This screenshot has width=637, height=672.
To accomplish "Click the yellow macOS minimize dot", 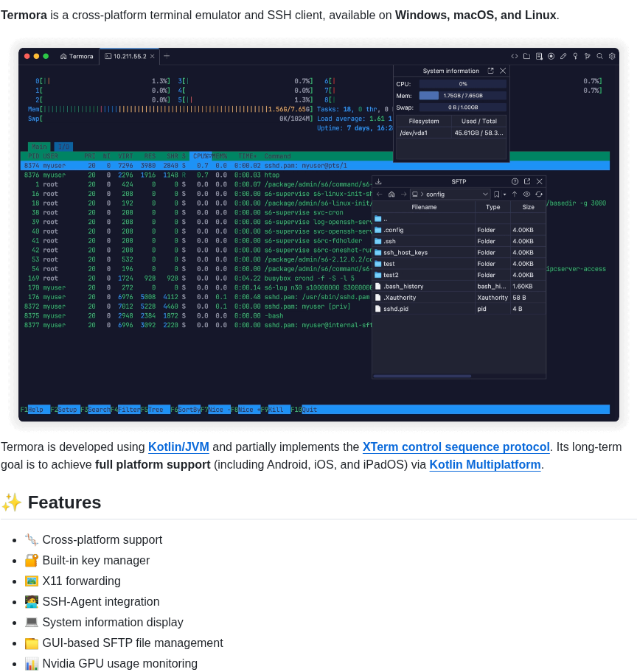I will click(x=36, y=56).
